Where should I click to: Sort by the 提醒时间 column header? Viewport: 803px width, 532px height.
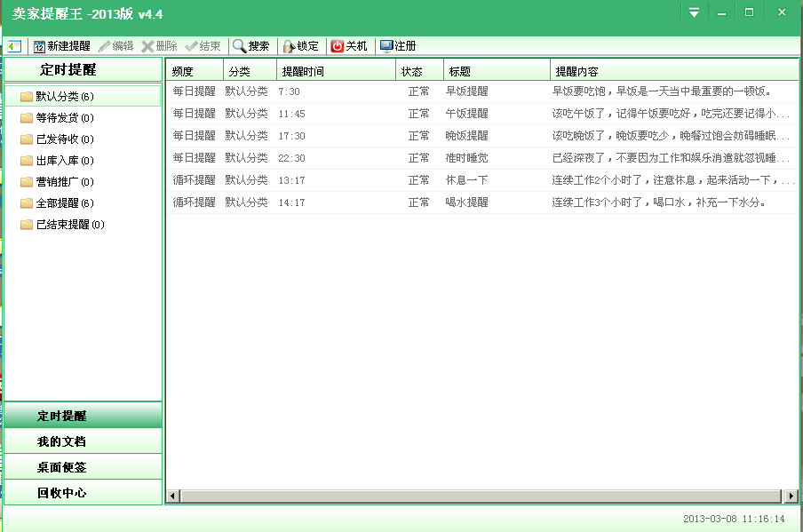point(336,71)
